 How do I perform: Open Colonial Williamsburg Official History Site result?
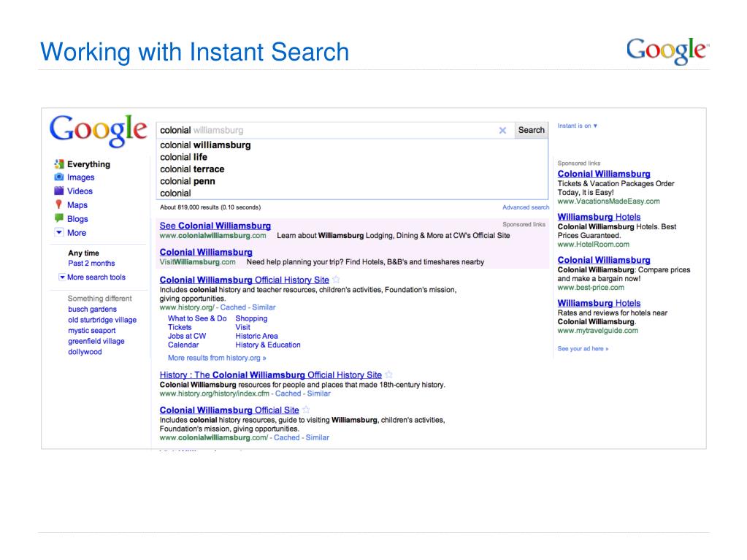[x=244, y=280]
